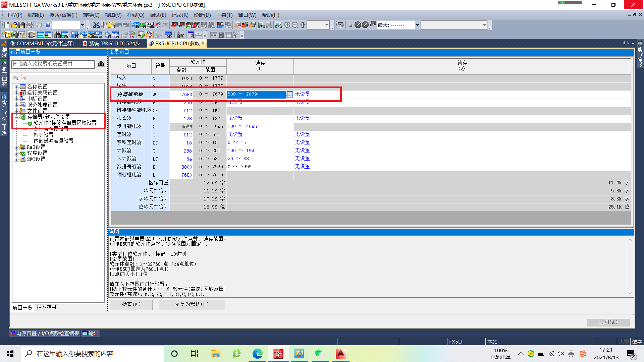Open the 最大 dropdown arrow
The image size is (644, 362).
tap(417, 25)
